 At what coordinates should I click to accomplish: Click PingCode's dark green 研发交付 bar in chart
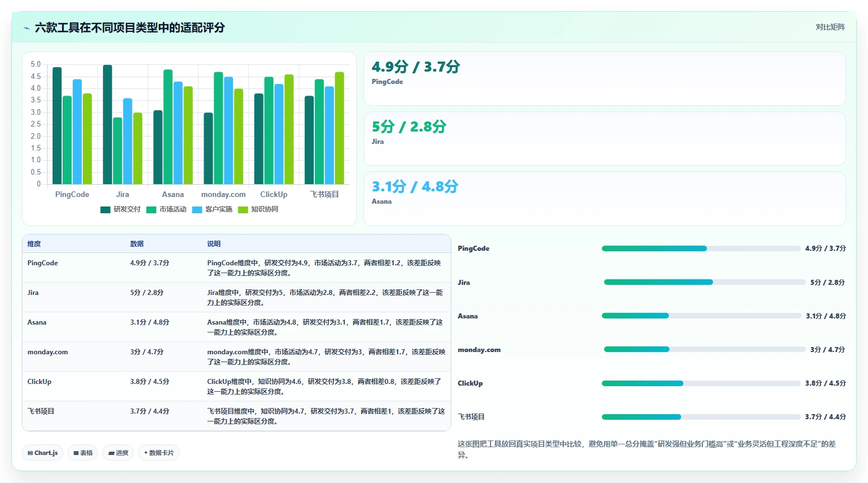click(x=57, y=126)
